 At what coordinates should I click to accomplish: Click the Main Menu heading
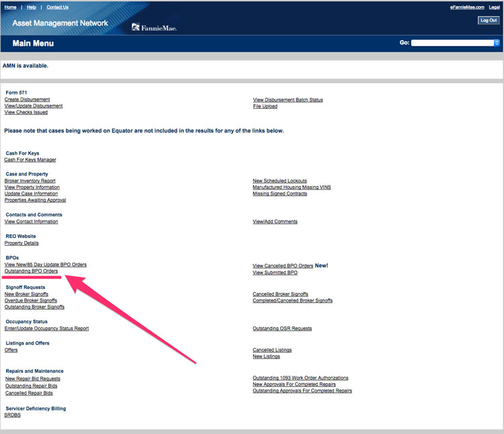point(33,44)
